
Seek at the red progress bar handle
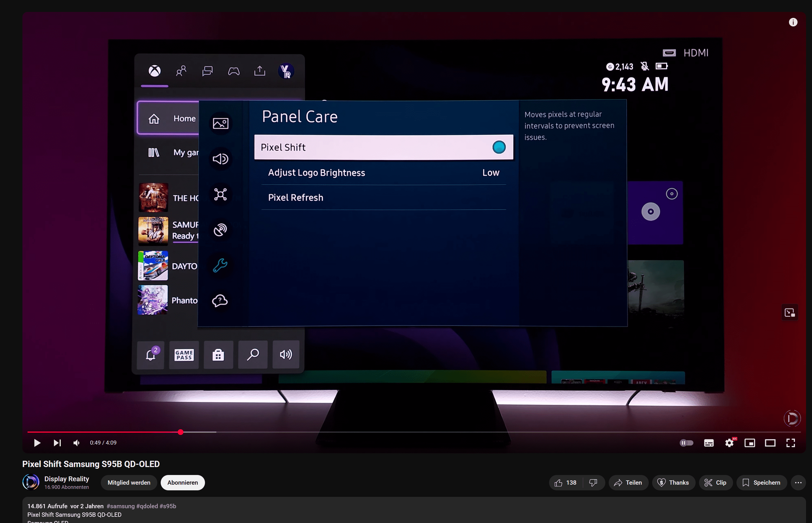(181, 432)
